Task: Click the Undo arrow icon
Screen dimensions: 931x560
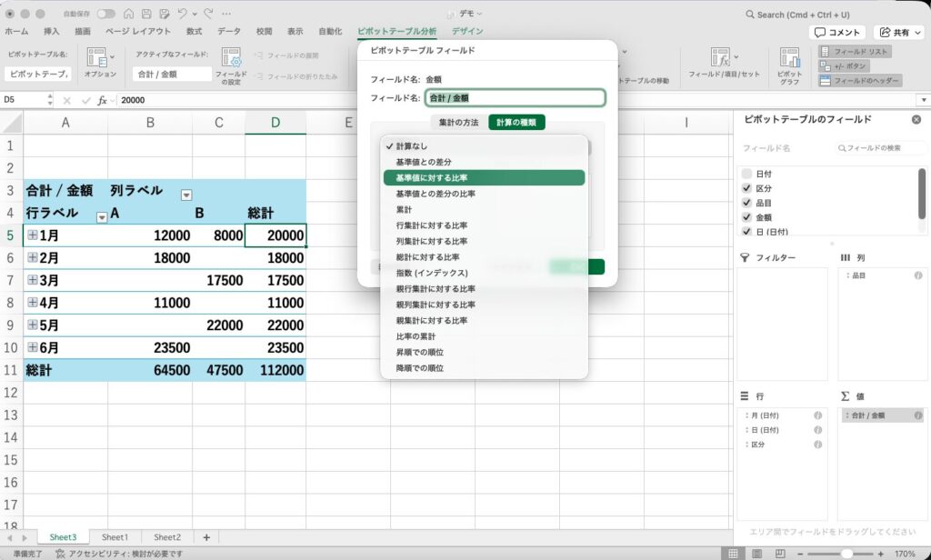Action: 182,14
